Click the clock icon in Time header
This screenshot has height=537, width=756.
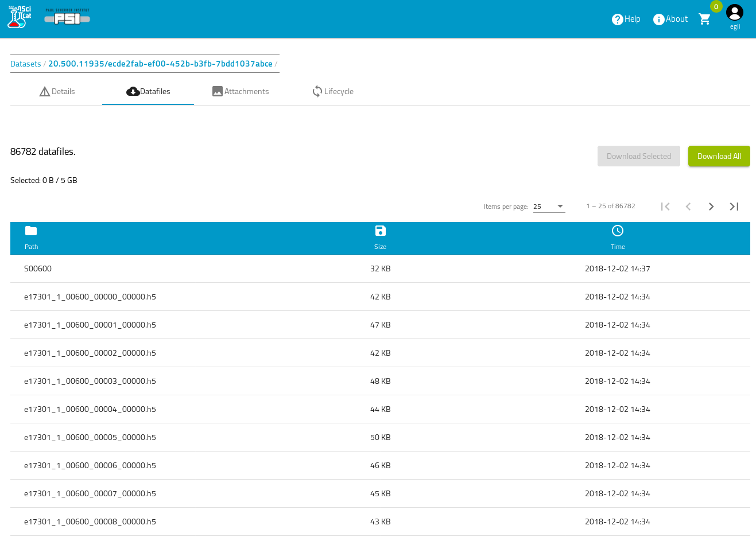pyautogui.click(x=618, y=231)
